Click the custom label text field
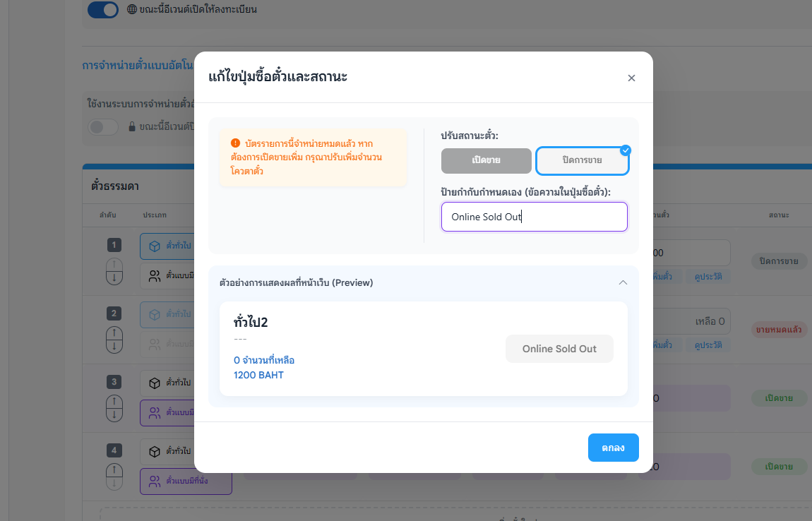This screenshot has height=521, width=812. 535,217
